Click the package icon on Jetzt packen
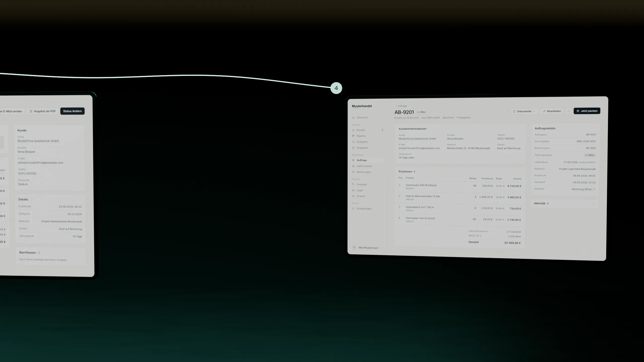The height and width of the screenshot is (362, 644). click(x=578, y=111)
